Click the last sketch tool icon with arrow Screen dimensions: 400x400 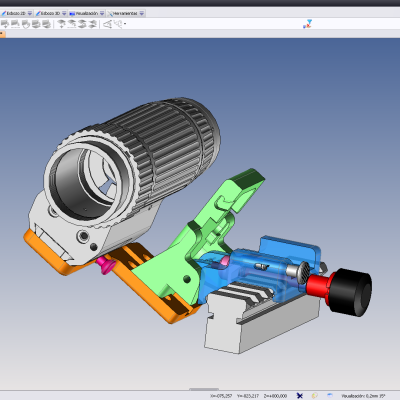[x=118, y=24]
